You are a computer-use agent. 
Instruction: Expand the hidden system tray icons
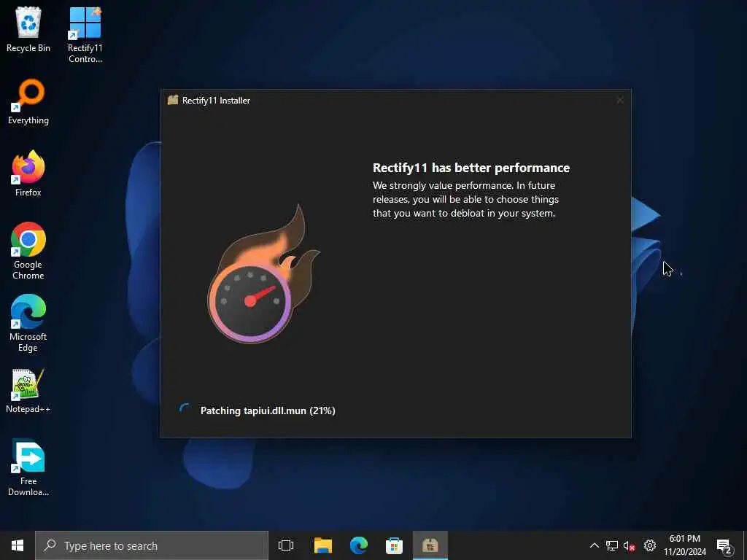[x=594, y=545]
